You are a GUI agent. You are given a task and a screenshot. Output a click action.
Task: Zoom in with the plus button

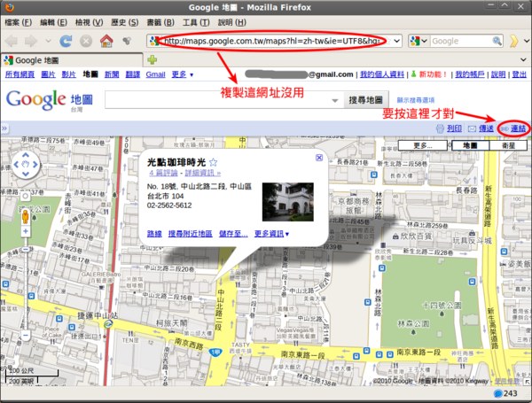(x=26, y=231)
